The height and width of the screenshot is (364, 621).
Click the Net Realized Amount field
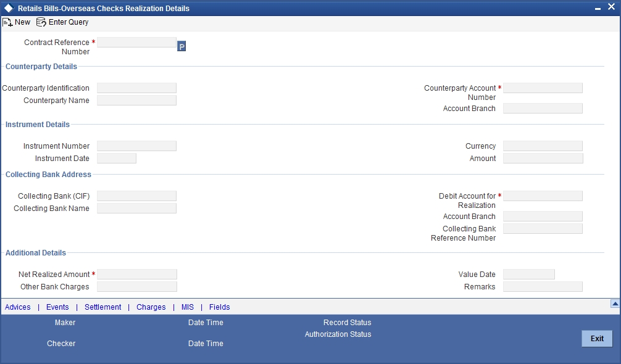(x=137, y=274)
